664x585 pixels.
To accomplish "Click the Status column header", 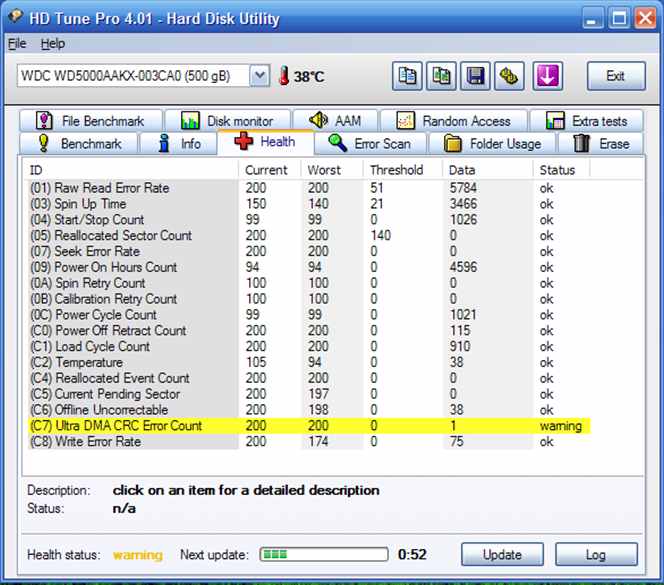I will (x=561, y=170).
